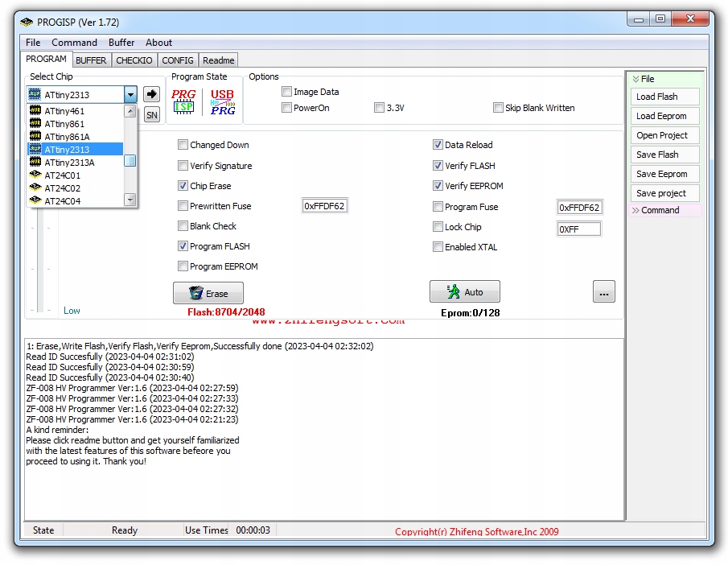The image size is (728, 565).
Task: Uncheck Verify FLASH option
Action: coord(438,166)
